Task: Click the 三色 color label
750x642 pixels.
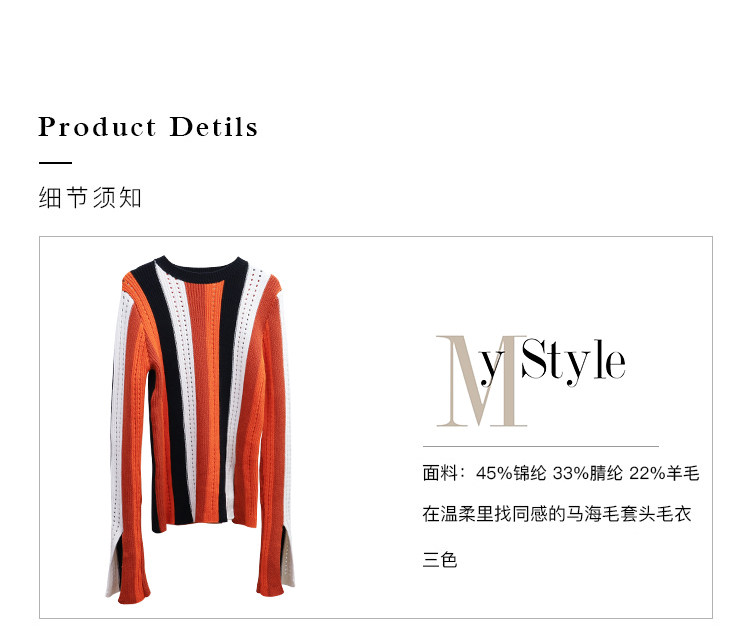Action: 440,559
